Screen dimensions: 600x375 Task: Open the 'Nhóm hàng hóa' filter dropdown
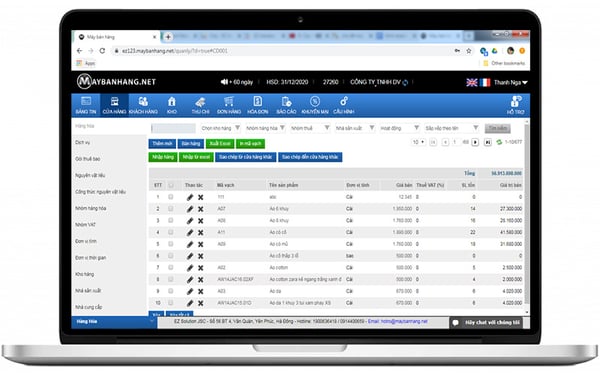pyautogui.click(x=265, y=128)
